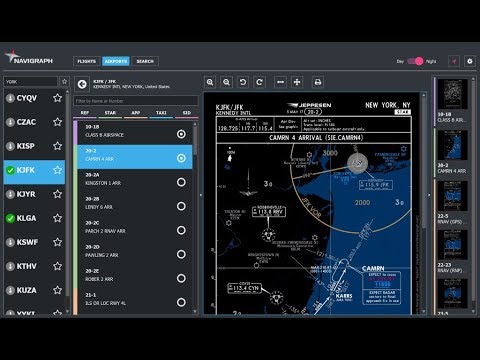Select radio for 21-1 ILS or LOC RWY 4L
Viewport: 480px width, 360px height.
pos(181,302)
